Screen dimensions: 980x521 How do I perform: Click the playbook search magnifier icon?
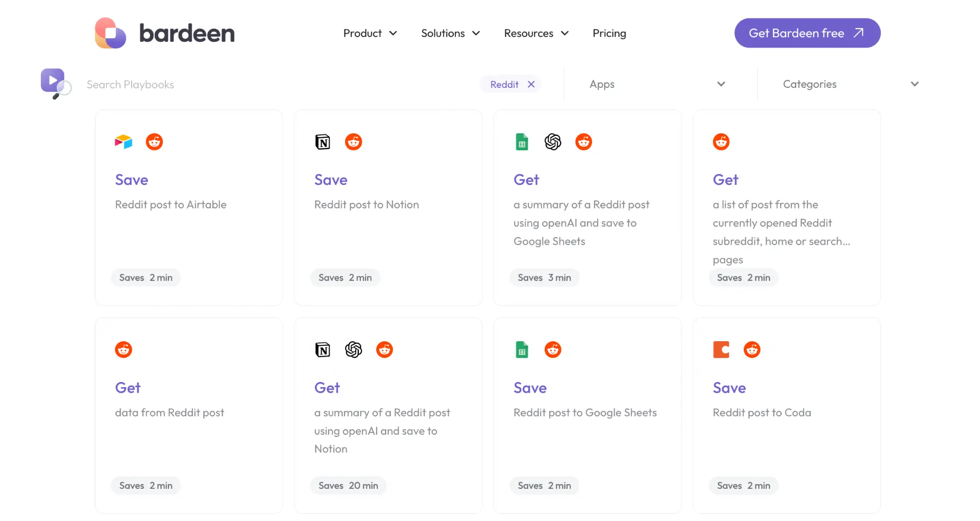pos(56,84)
